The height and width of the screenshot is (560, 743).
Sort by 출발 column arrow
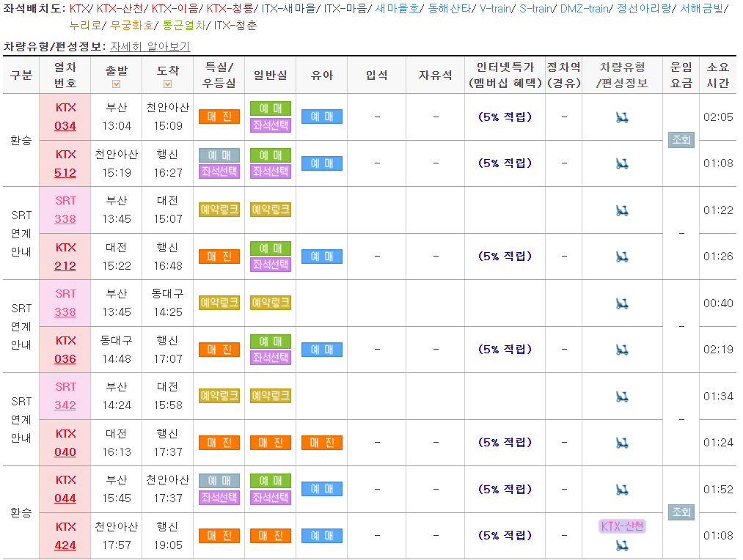116,84
